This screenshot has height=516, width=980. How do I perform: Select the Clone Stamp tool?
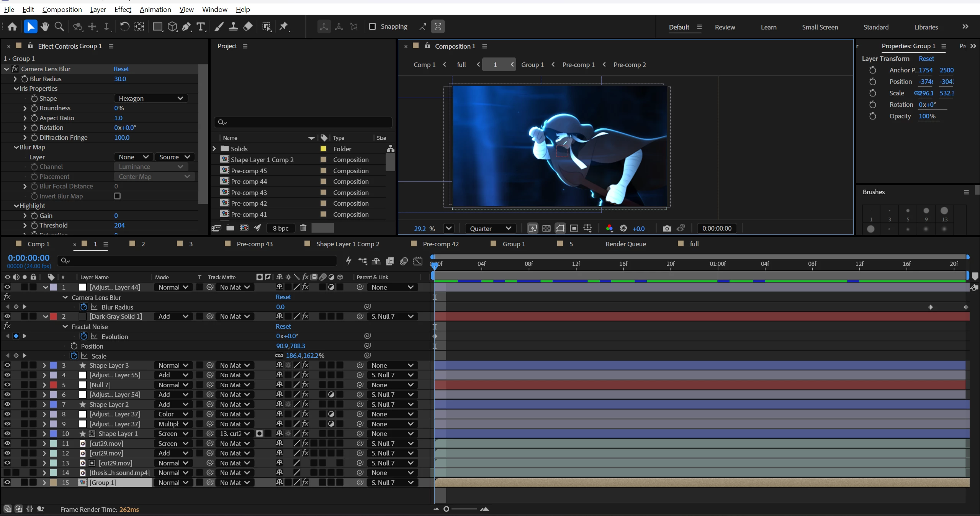(233, 26)
